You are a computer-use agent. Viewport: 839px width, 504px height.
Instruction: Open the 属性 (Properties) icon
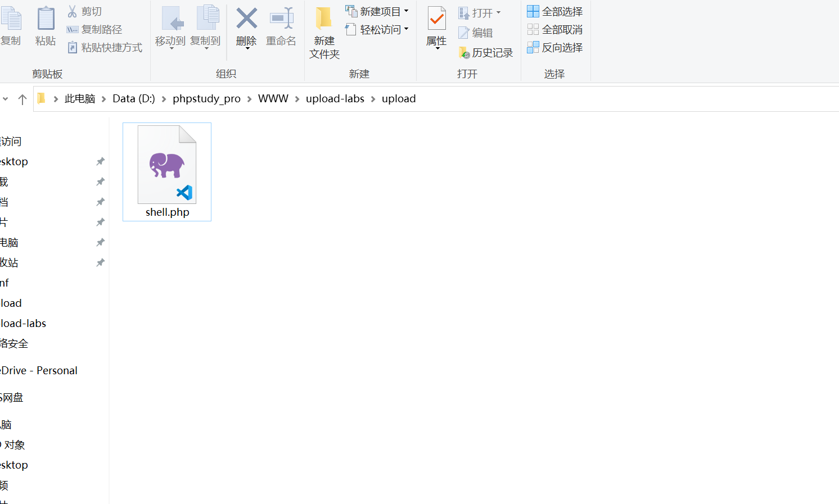click(436, 24)
